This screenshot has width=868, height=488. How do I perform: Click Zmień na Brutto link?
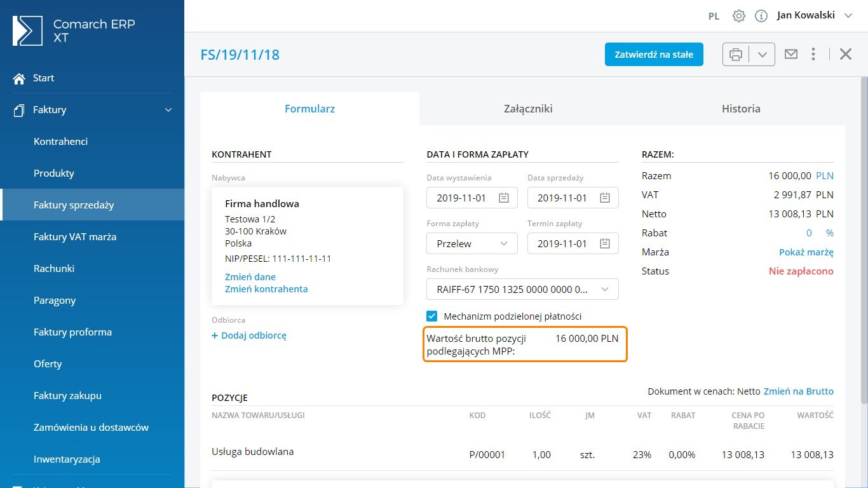(799, 391)
